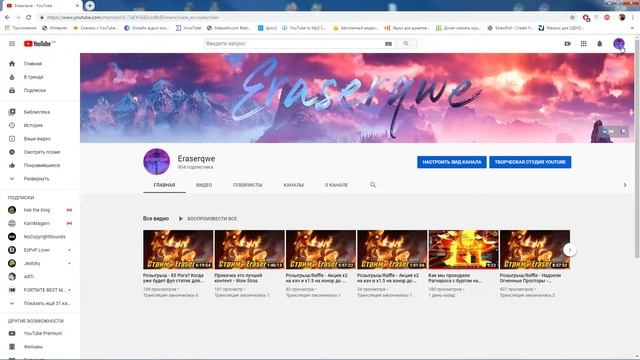The height and width of the screenshot is (360, 640).
Task: Switch to the ГЛАВНАЯ channel tab
Action: click(x=164, y=185)
